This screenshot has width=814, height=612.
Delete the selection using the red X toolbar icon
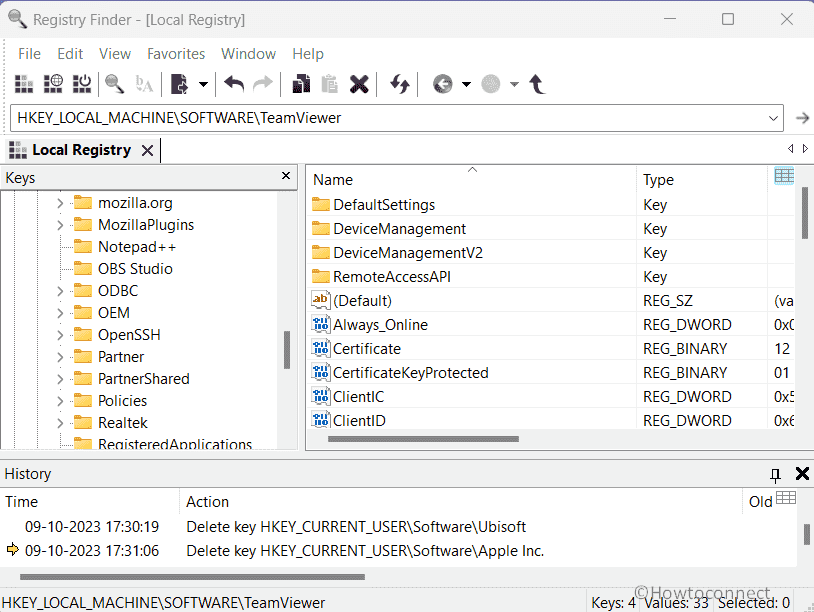(359, 84)
